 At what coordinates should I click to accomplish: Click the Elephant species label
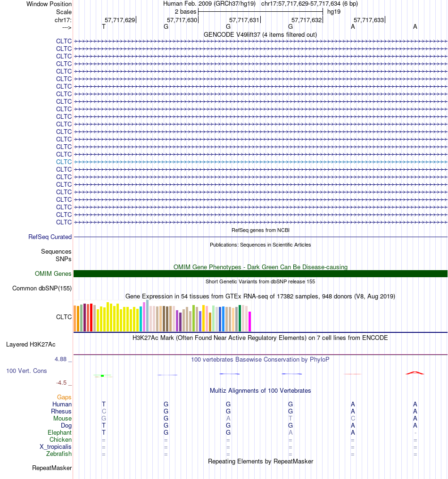point(59,433)
